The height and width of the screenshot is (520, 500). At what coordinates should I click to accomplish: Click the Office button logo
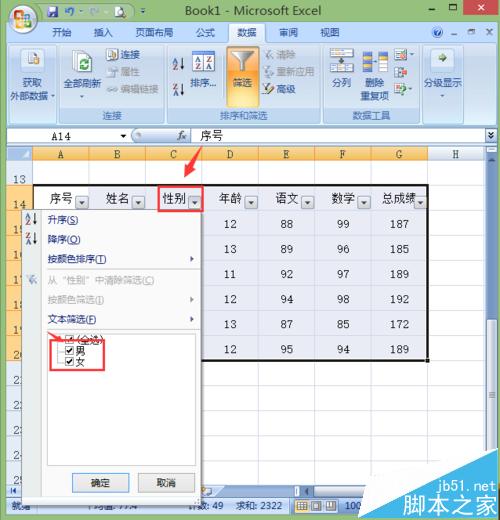22,18
